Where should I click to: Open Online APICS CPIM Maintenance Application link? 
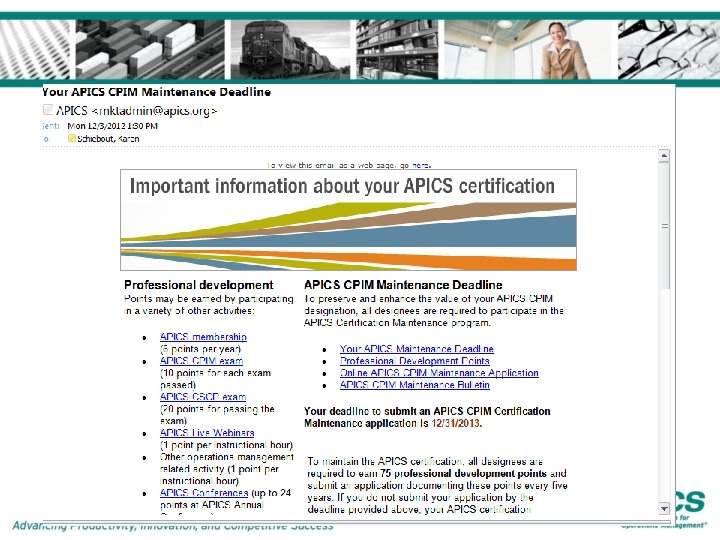coord(439,372)
